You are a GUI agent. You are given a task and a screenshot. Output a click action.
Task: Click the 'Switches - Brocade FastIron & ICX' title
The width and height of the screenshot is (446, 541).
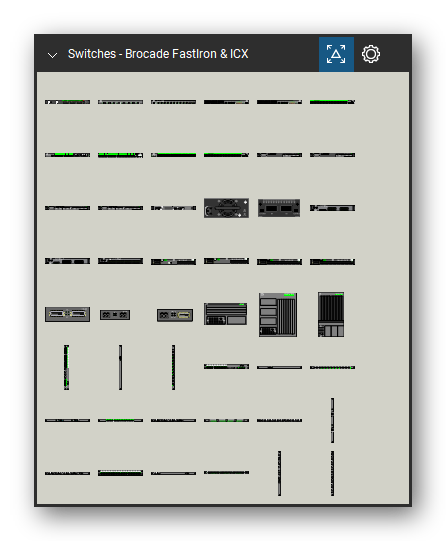coord(158,54)
